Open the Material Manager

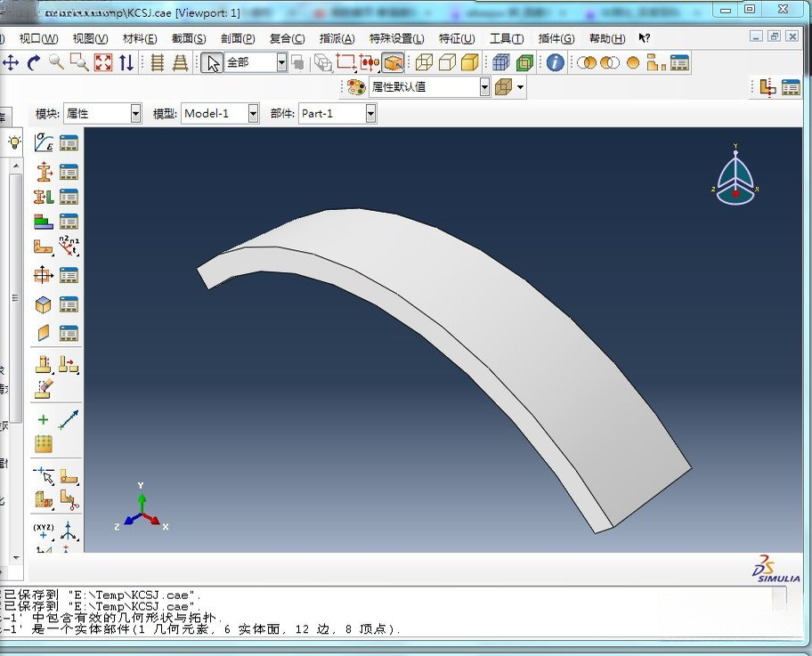tap(69, 142)
